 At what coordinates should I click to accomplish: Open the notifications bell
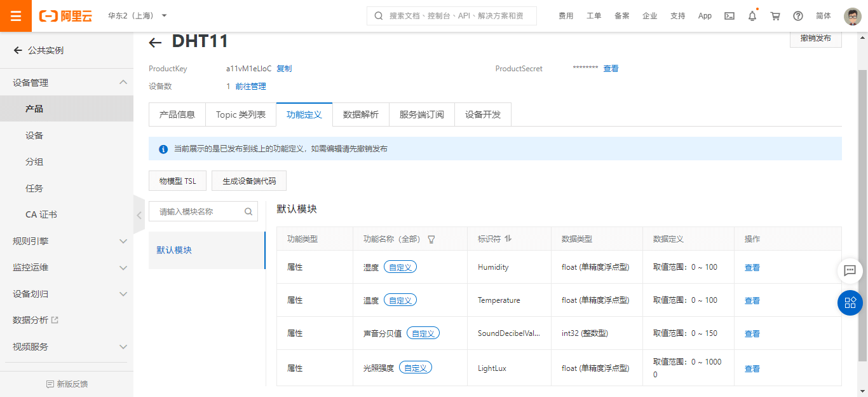752,16
